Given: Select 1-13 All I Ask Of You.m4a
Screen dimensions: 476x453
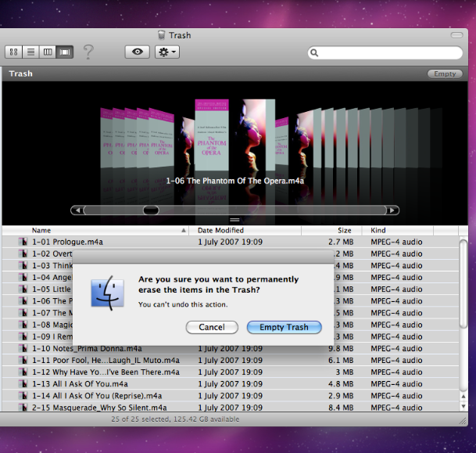Looking at the screenshot, I should [231, 384].
